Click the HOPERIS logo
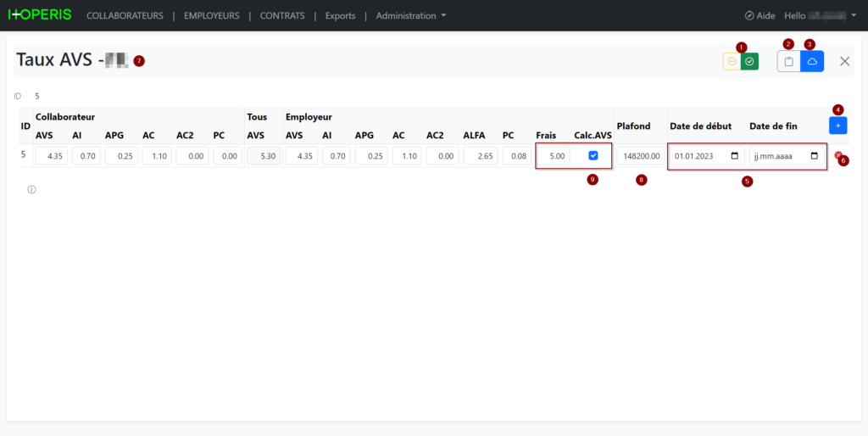 click(40, 15)
